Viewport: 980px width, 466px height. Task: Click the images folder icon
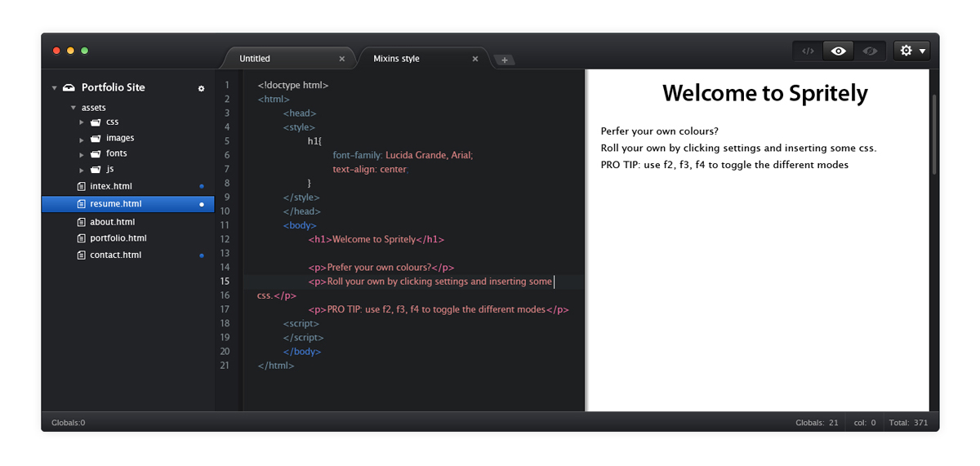coord(96,138)
